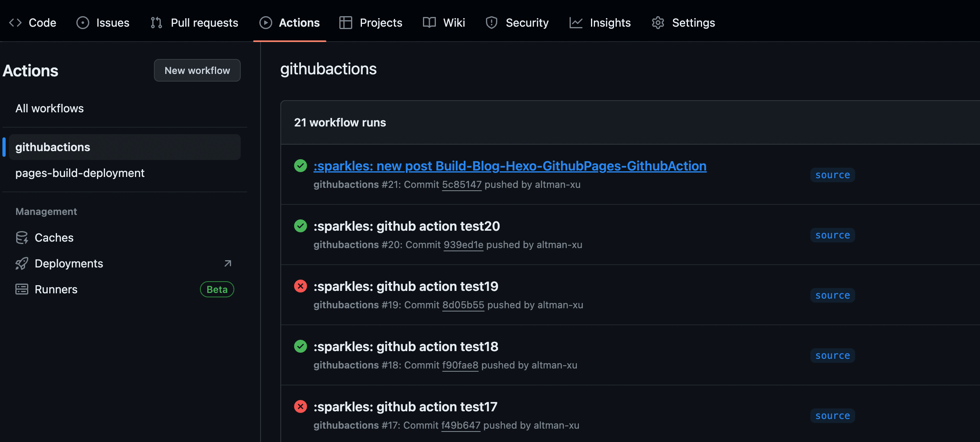
Task: Click the Projects table icon
Action: tap(346, 23)
